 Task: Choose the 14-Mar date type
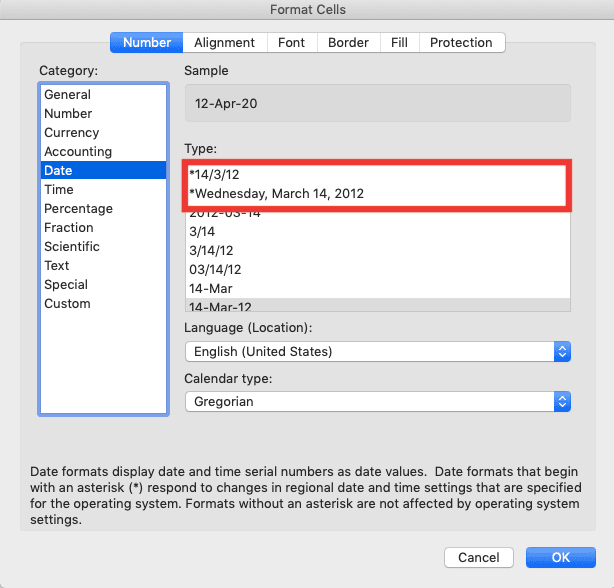(378, 289)
